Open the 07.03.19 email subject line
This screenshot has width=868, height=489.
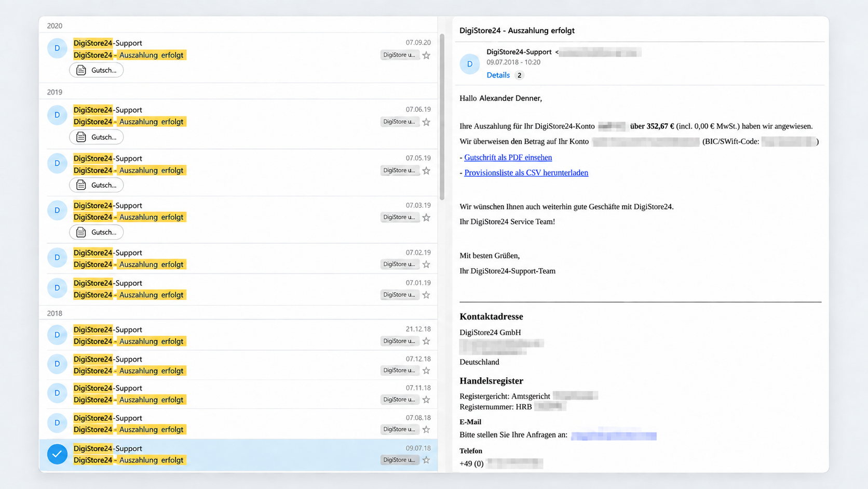coord(129,217)
